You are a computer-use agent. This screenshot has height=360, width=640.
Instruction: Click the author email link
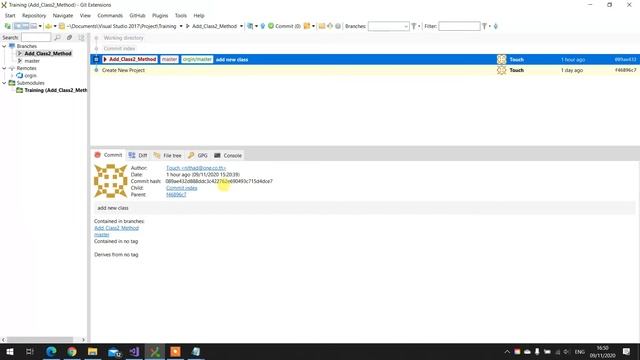[196, 168]
